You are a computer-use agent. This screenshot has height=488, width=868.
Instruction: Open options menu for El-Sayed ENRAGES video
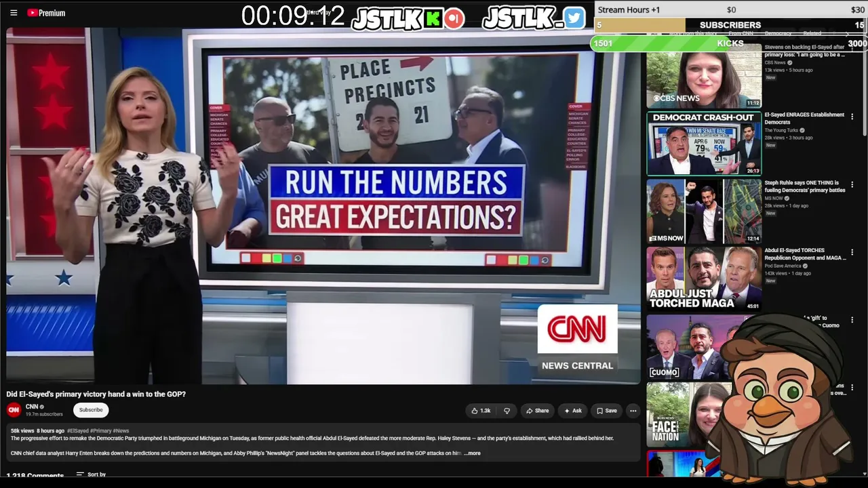(852, 117)
